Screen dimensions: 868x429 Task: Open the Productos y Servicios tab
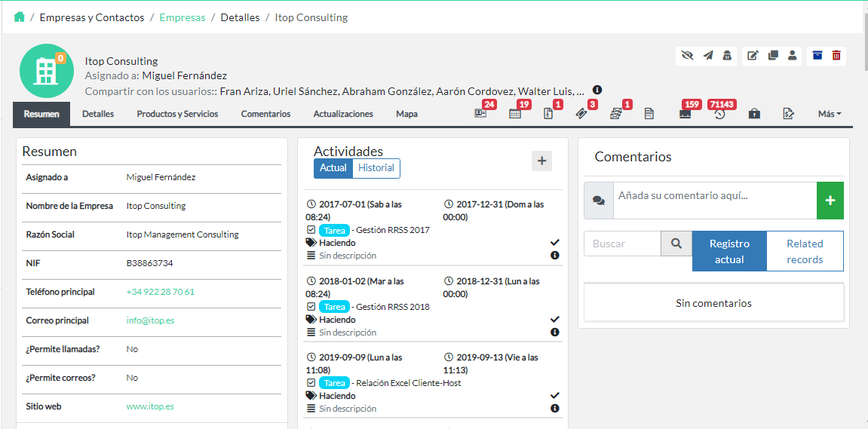(177, 115)
